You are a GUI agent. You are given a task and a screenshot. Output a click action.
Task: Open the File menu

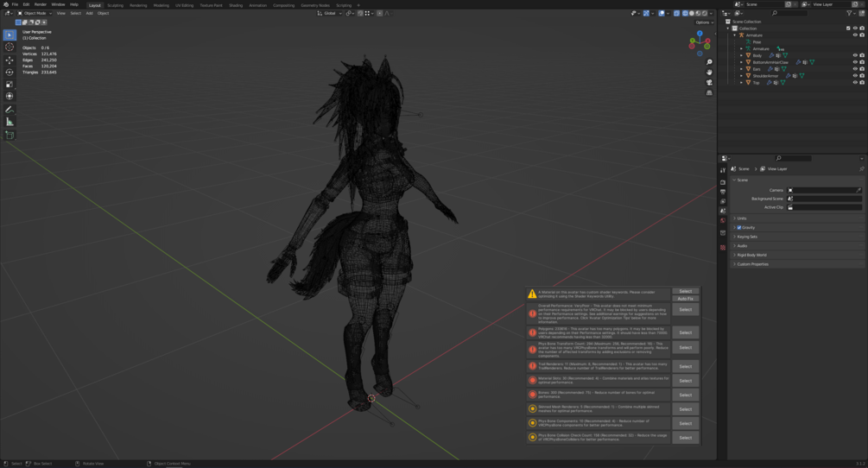(15, 4)
